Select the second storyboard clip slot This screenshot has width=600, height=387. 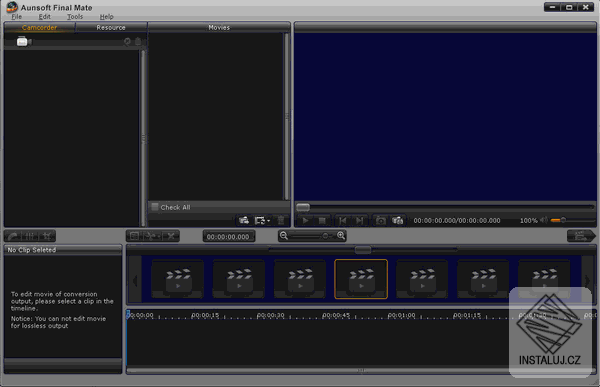238,279
